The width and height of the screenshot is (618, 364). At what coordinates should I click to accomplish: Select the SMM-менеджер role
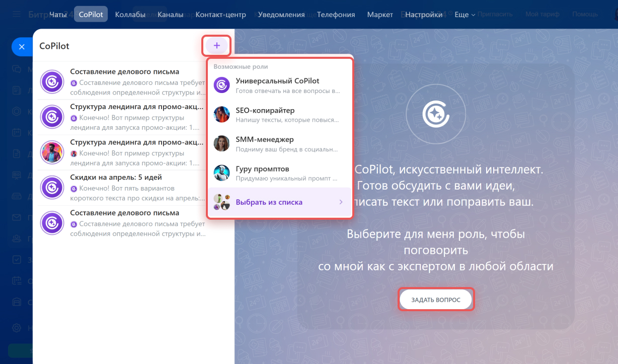coord(280,144)
